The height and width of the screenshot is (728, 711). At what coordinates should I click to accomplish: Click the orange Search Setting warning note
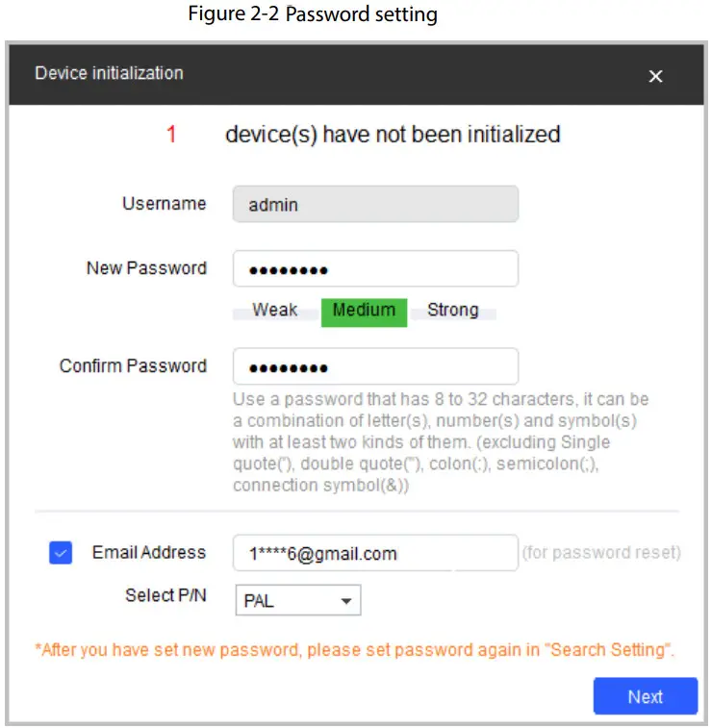click(354, 650)
